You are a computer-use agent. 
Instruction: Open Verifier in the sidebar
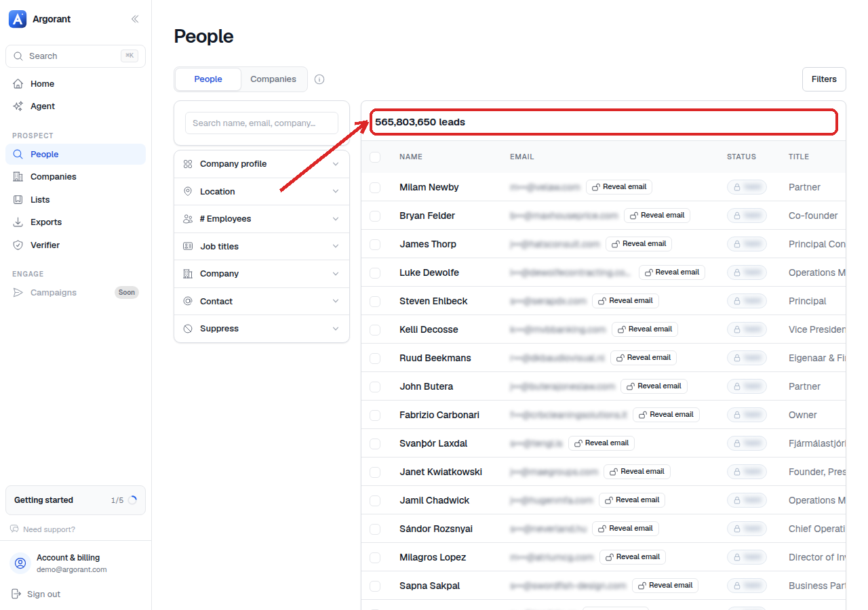(75, 245)
